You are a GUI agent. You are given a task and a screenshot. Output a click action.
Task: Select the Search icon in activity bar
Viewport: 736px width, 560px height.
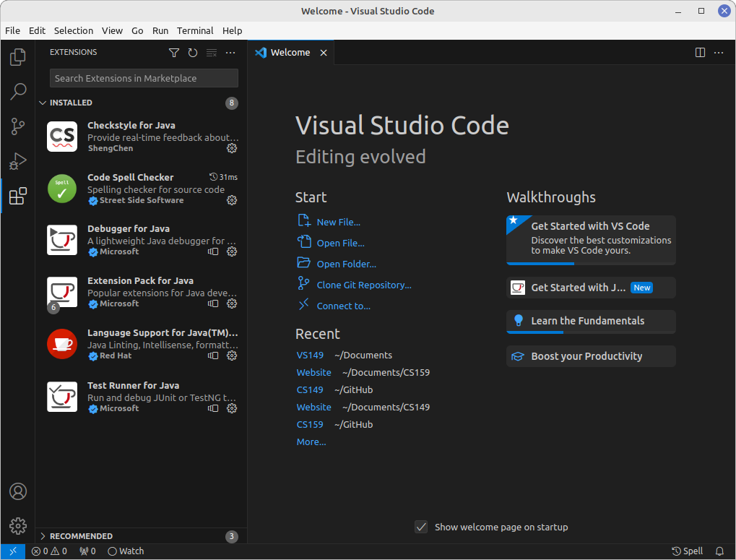pyautogui.click(x=17, y=92)
